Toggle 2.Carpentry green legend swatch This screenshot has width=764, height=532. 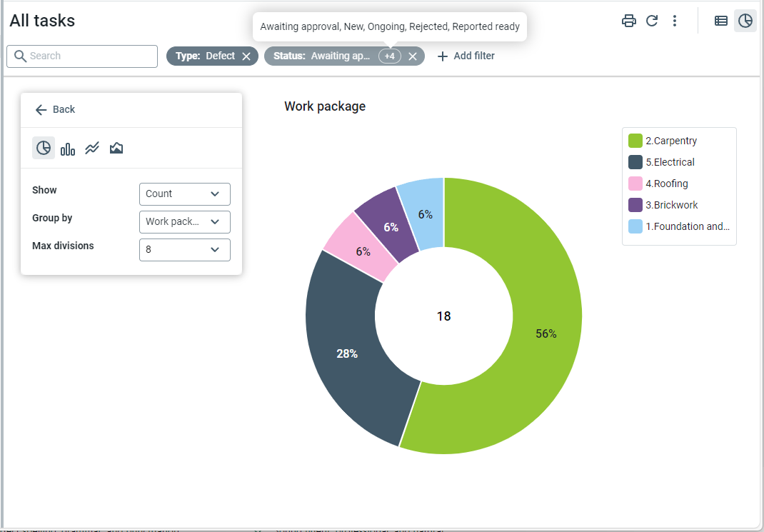click(x=635, y=141)
